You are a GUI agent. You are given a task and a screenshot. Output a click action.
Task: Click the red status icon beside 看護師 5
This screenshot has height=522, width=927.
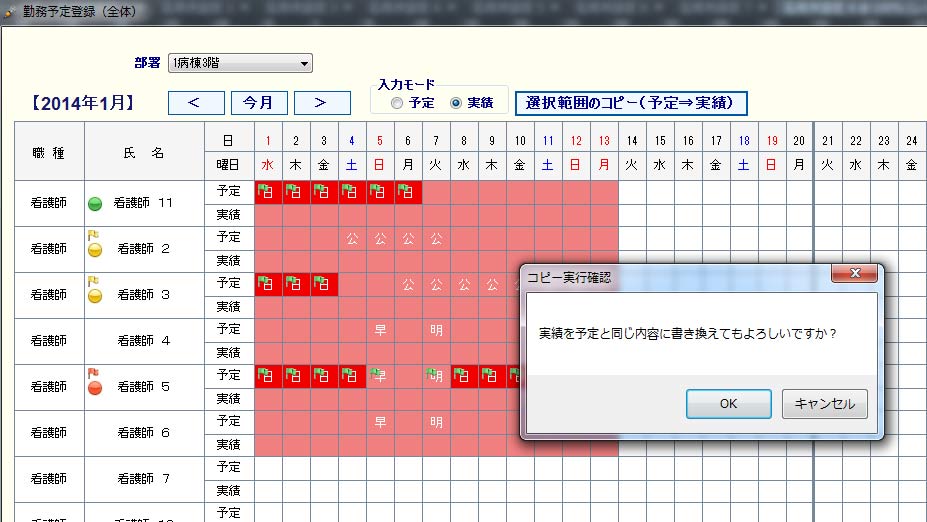96,388
